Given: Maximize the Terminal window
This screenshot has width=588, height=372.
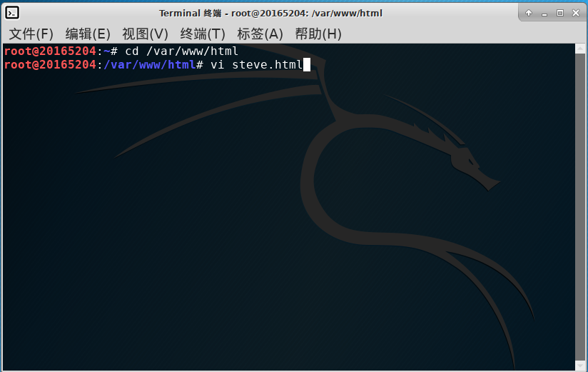Looking at the screenshot, I should click(560, 13).
